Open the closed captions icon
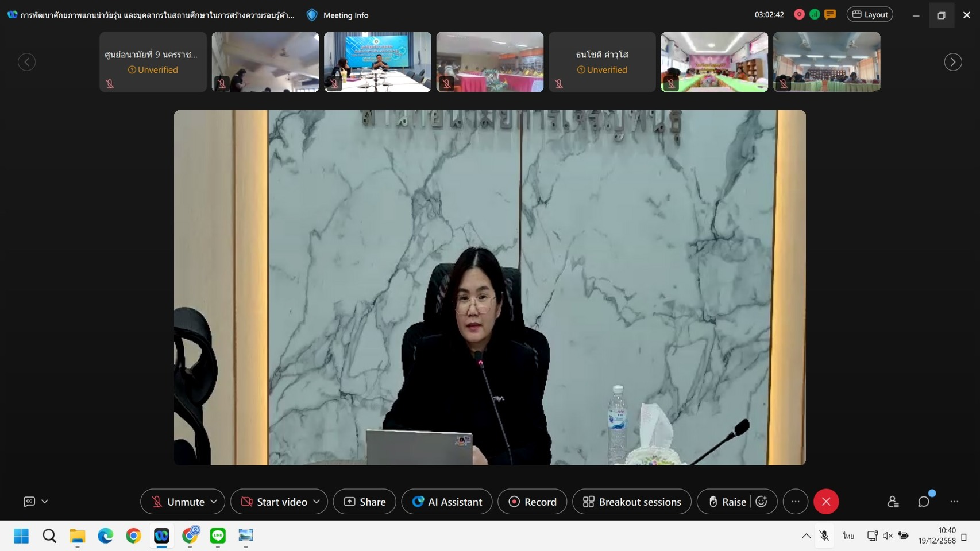Screen dimensions: 980x551 click(29, 502)
